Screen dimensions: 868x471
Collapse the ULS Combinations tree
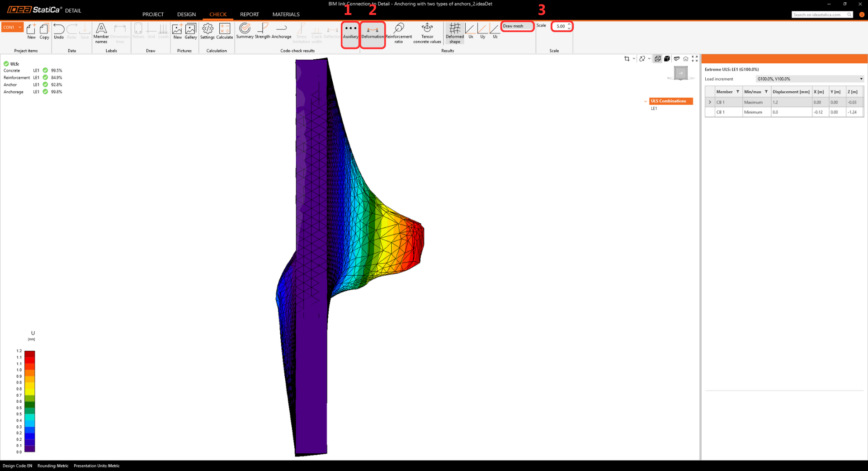[x=646, y=101]
